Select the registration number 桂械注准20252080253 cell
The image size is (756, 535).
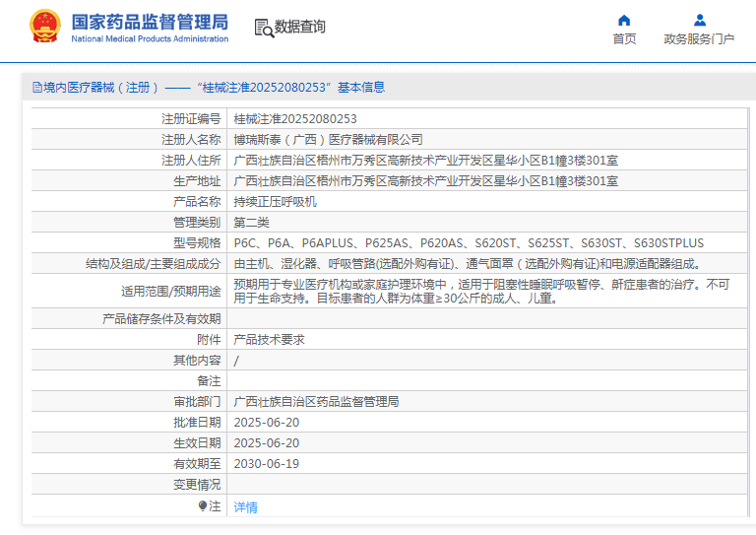click(294, 118)
